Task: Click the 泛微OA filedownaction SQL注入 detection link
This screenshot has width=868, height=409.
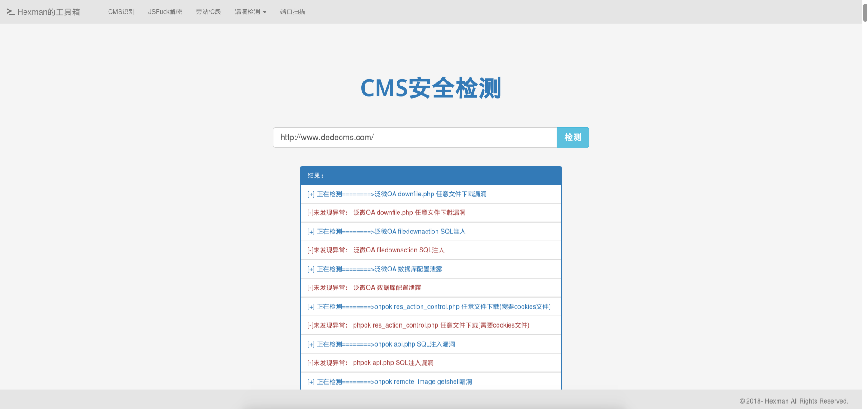Action: pos(386,231)
